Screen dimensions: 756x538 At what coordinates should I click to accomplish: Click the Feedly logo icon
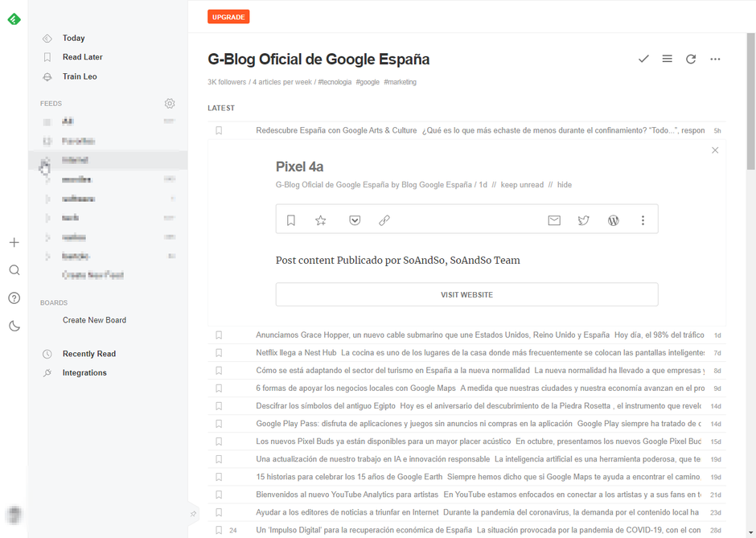pos(14,19)
